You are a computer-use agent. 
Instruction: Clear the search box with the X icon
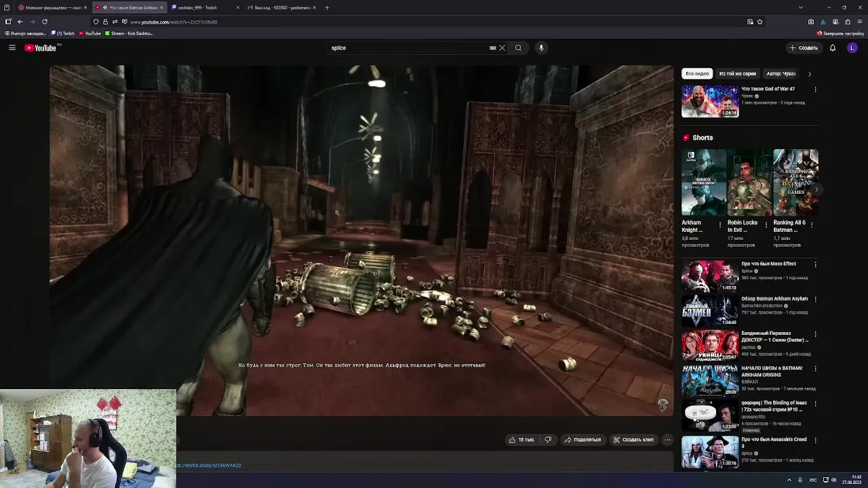pos(502,47)
